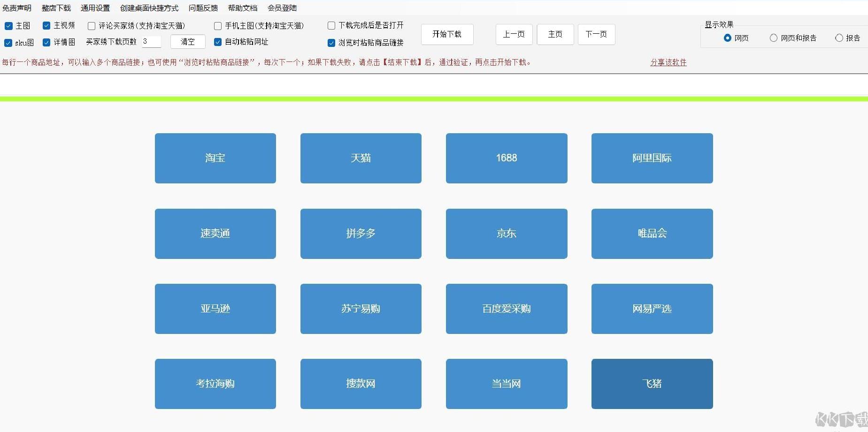The image size is (868, 432).
Task: Open the 帮助文档 menu
Action: pos(243,8)
